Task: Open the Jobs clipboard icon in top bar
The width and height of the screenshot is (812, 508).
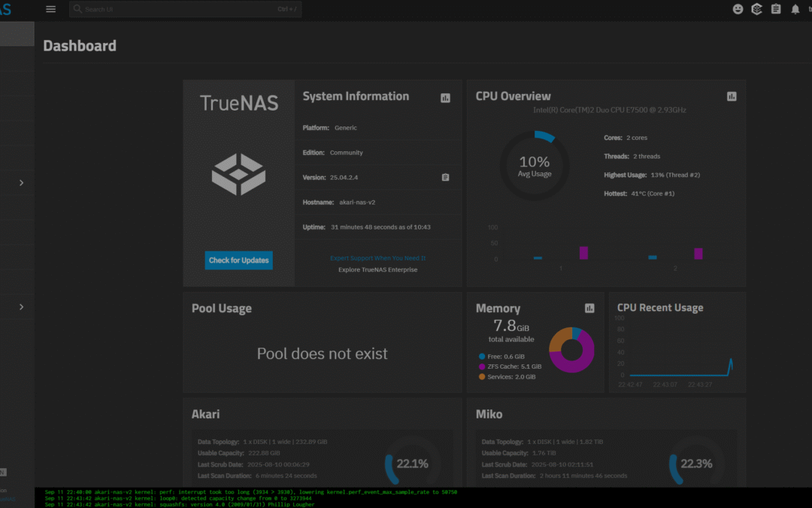Action: point(776,9)
